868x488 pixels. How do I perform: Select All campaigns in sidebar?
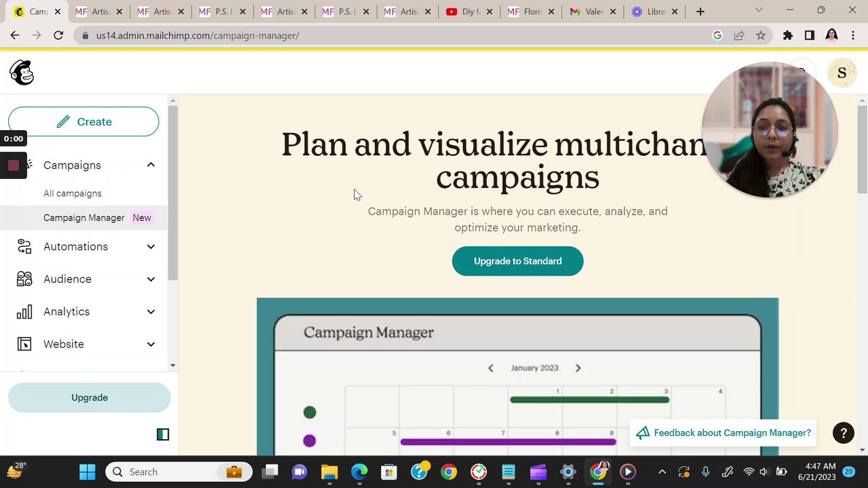(73, 193)
